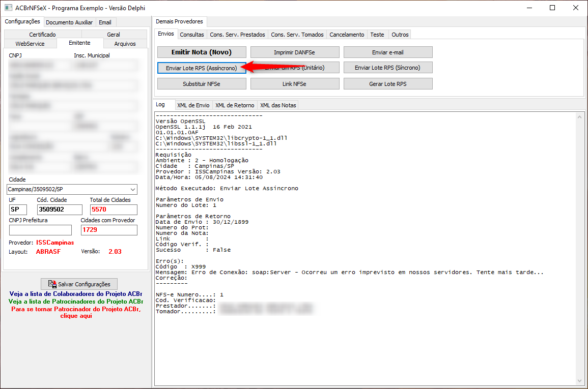Screen dimensions: 588x389
Task: Open the XML de Envio tab
Action: pos(193,105)
